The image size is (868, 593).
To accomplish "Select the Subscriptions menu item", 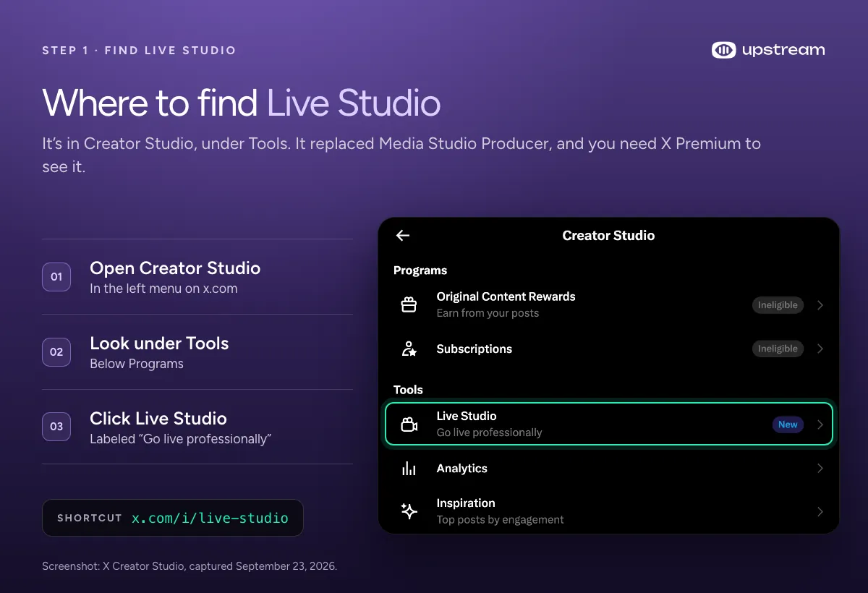I will click(475, 349).
